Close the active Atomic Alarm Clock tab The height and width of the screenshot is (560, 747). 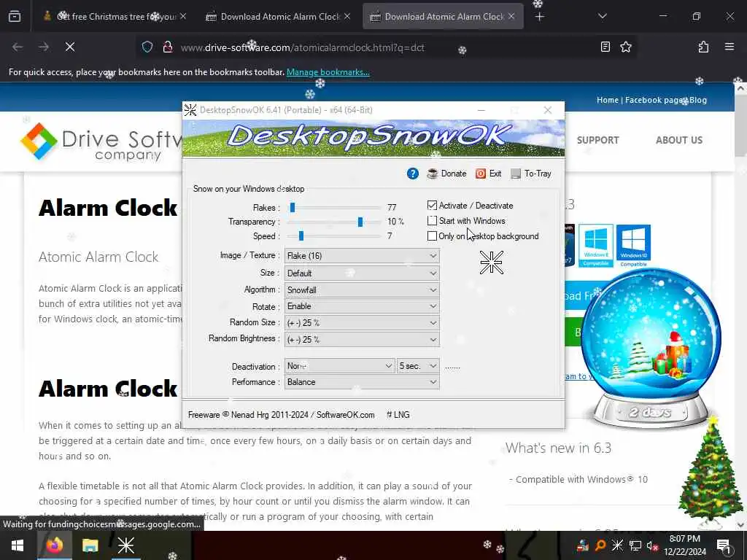(x=511, y=17)
